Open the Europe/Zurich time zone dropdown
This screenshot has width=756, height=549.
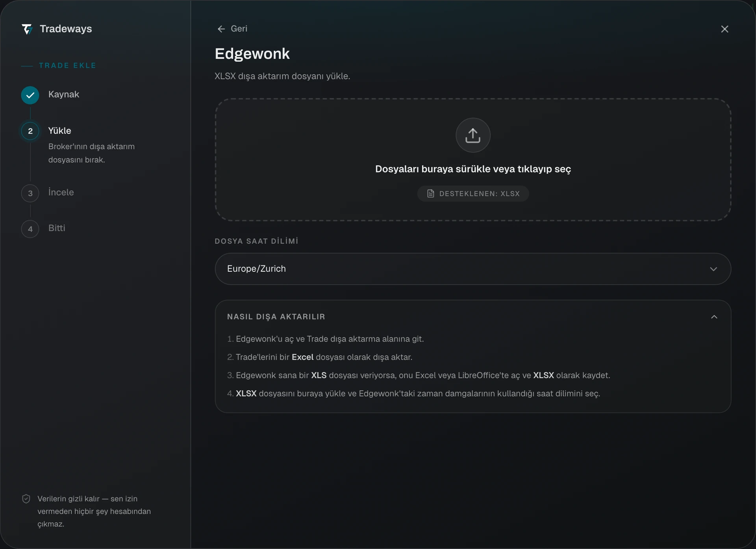click(473, 269)
